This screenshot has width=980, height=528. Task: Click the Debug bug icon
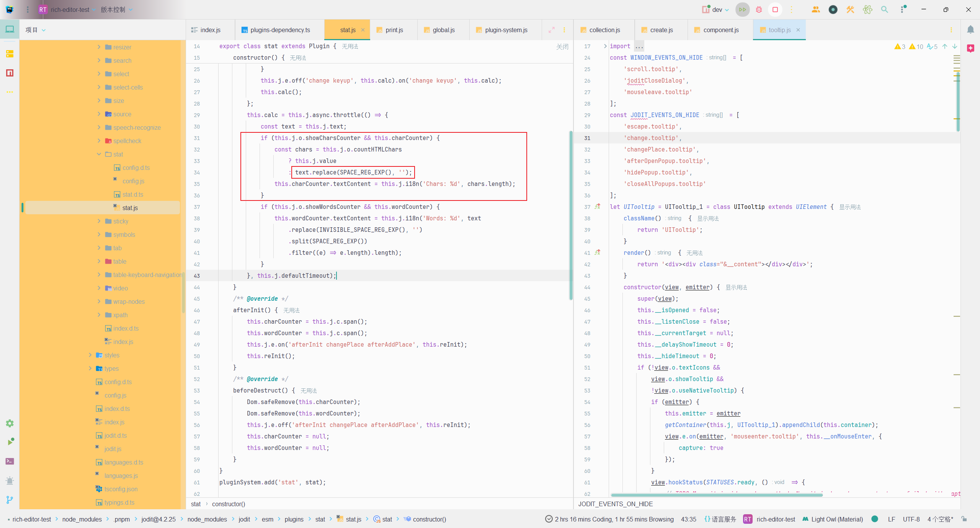(759, 10)
